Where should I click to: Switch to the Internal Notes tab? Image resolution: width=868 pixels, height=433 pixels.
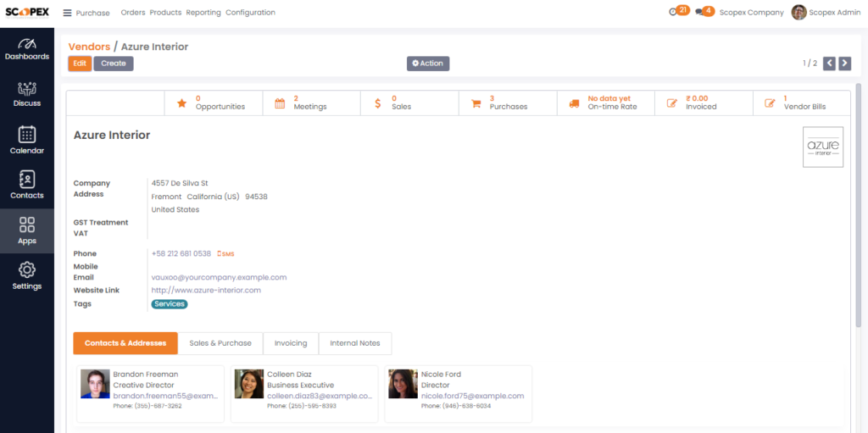click(x=355, y=343)
